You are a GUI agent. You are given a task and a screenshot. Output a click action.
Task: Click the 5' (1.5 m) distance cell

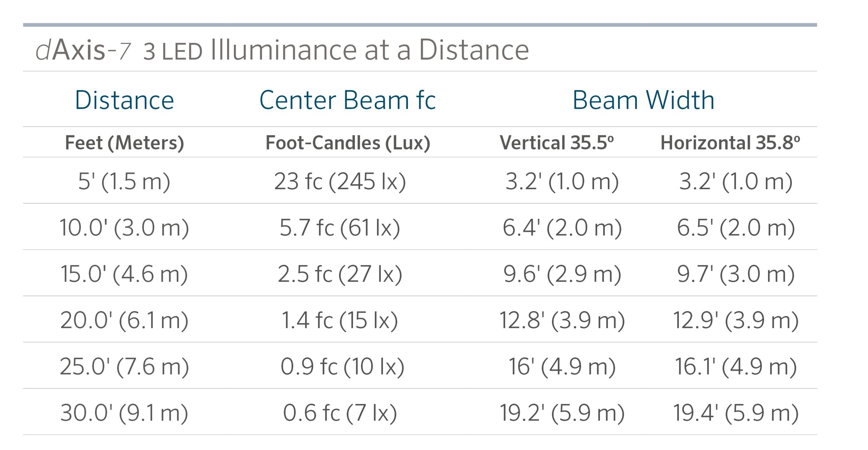point(124,181)
